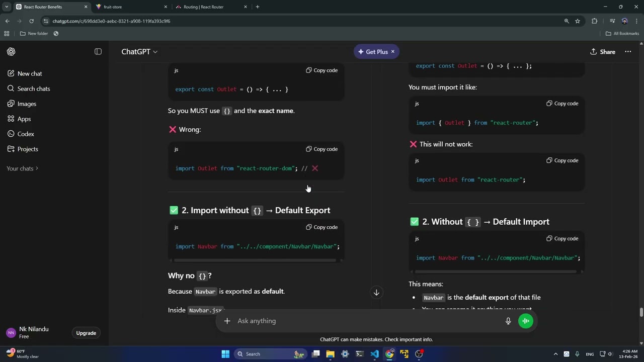Screen dimensions: 644x362
Task: Open VS Code from the taskbar
Action: (375, 354)
